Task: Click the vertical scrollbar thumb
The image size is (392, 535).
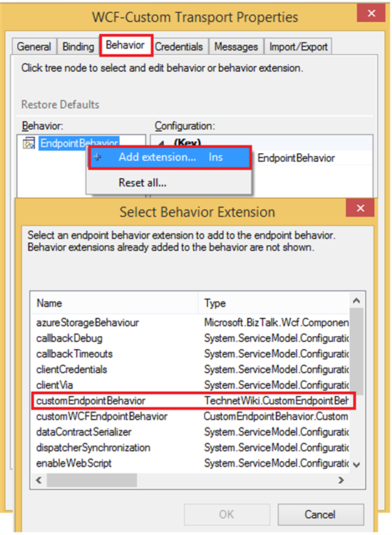Action: 356,351
